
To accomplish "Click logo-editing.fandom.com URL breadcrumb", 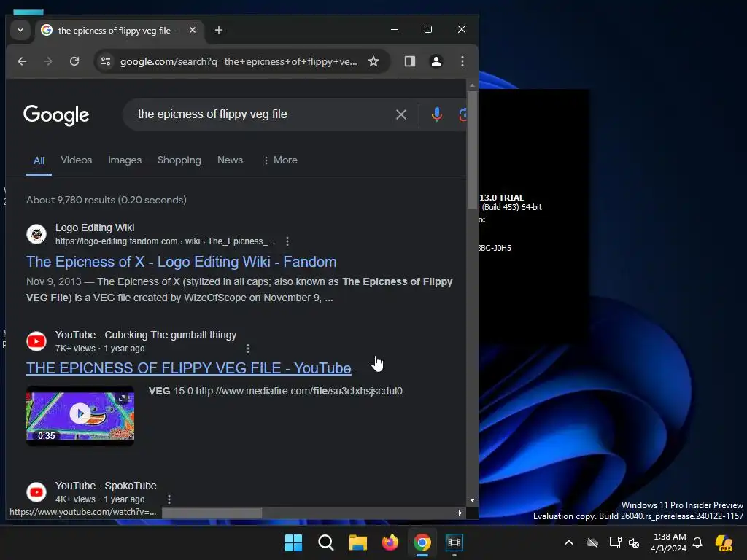I will [165, 241].
